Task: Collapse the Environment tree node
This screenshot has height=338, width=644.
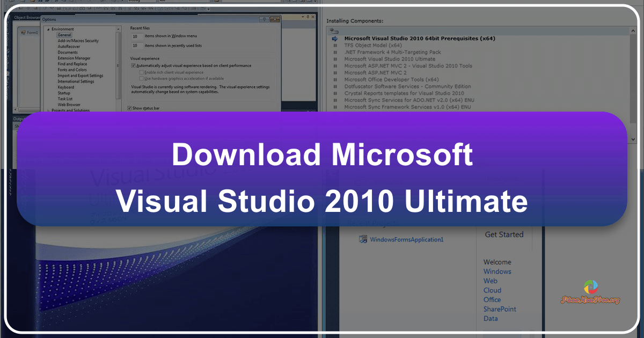Action: point(49,28)
